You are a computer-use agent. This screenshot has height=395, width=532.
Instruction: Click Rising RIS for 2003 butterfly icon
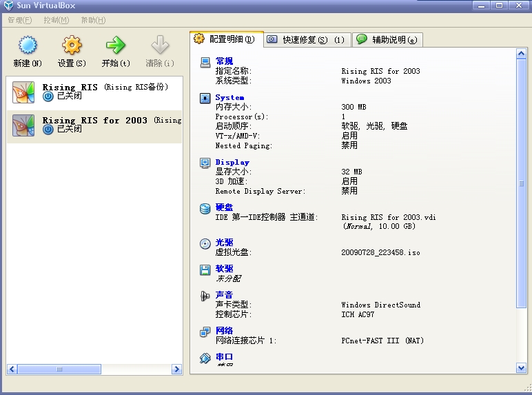pos(23,125)
